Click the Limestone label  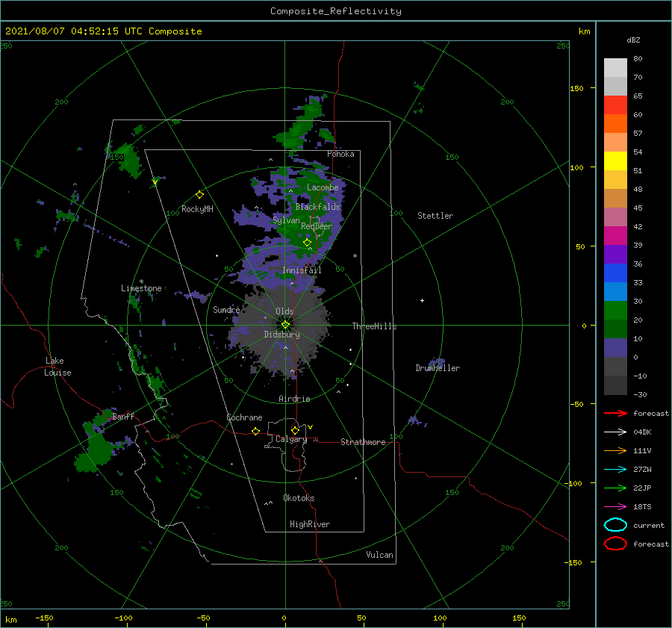[141, 288]
